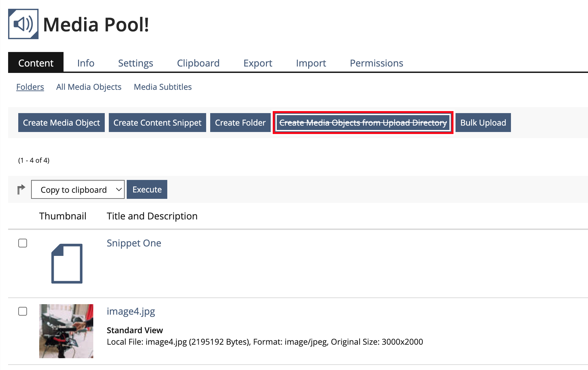Open the Copy to clipboard dropdown
This screenshot has width=588, height=370.
tap(78, 190)
